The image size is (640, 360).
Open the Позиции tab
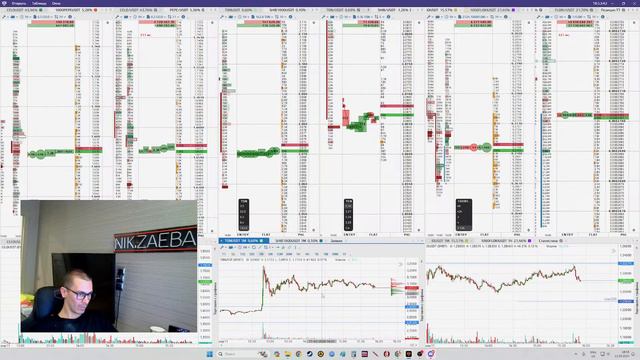click(x=613, y=9)
